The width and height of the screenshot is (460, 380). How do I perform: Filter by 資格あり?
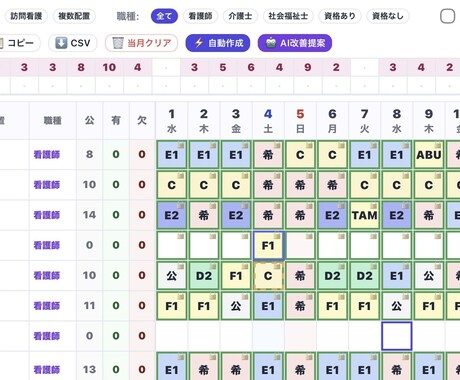coord(340,16)
